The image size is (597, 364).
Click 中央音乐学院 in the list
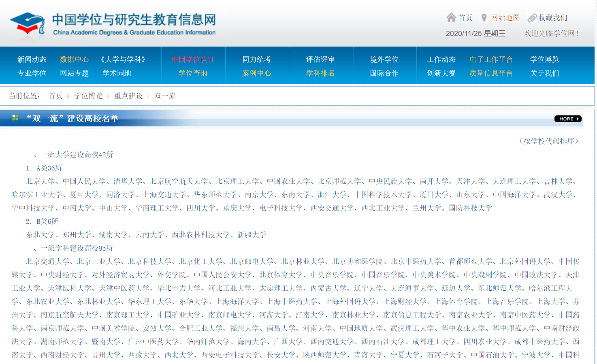pyautogui.click(x=332, y=275)
